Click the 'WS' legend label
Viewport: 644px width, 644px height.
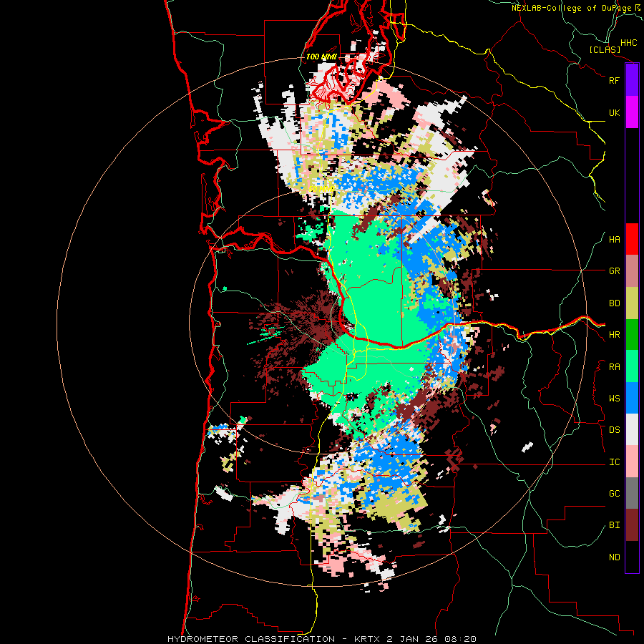614,399
